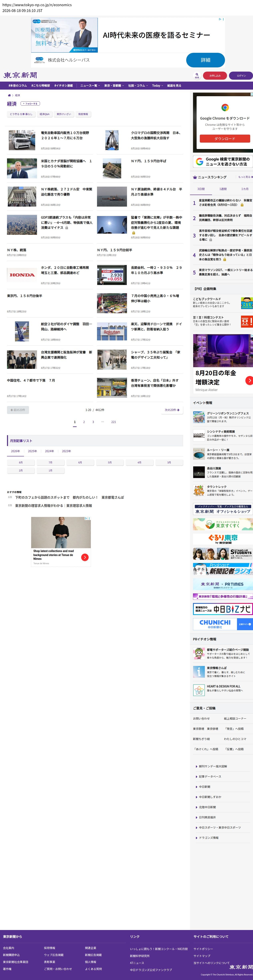The width and height of the screenshot is (253, 980).
Task: Open the 経済Q&A tag link
Action: point(45,114)
